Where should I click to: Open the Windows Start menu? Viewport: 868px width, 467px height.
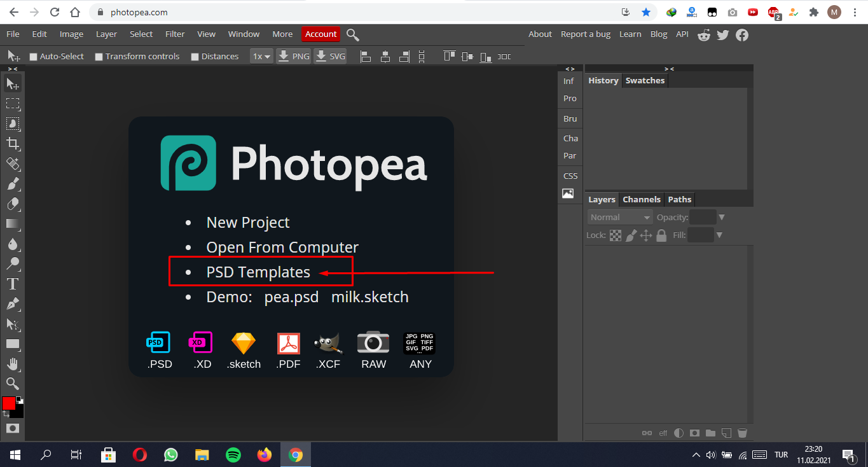15,455
